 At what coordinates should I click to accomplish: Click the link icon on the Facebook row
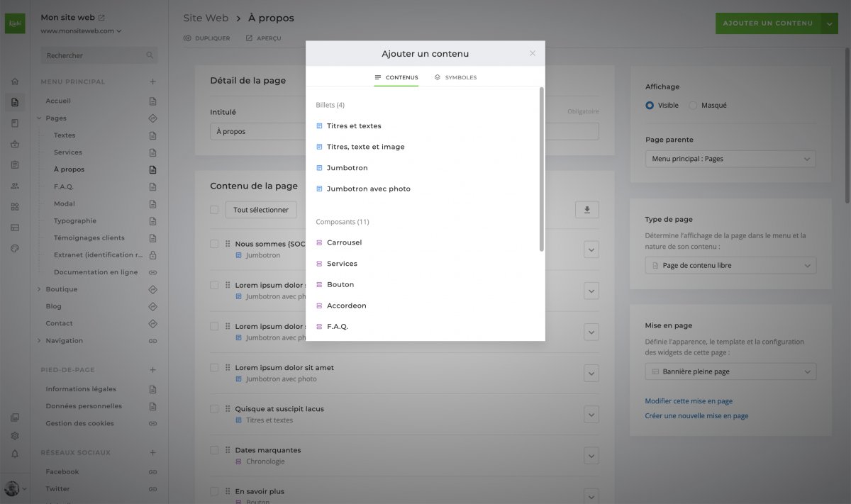(x=152, y=471)
